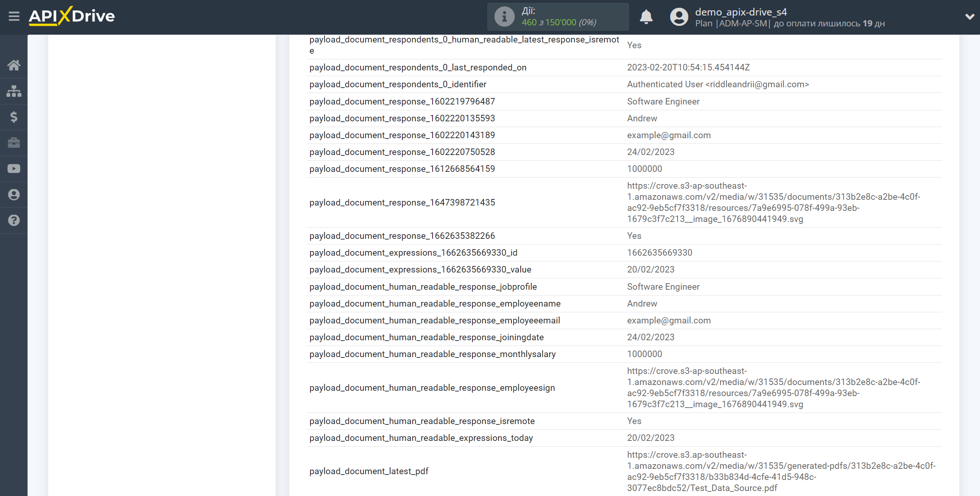Click the latest_pdf URL value
The width and height of the screenshot is (980, 496).
pyautogui.click(x=781, y=471)
